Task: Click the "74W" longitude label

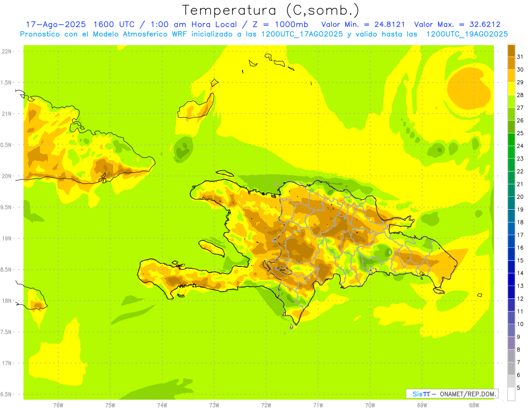Action: [162, 405]
